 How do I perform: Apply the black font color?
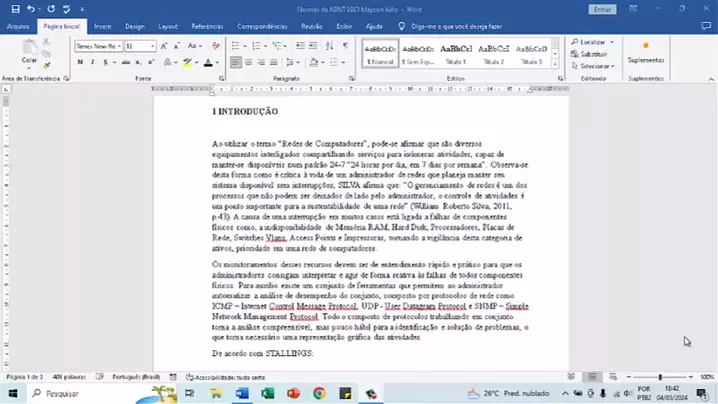(x=208, y=62)
